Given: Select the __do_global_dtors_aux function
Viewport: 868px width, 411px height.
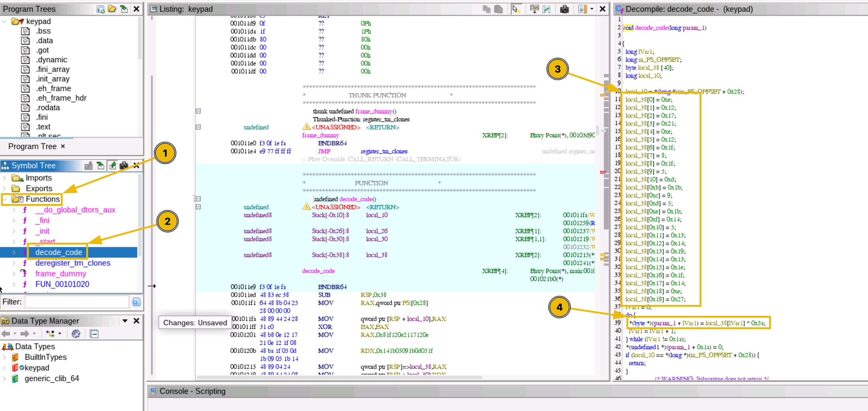Looking at the screenshot, I should (x=75, y=210).
